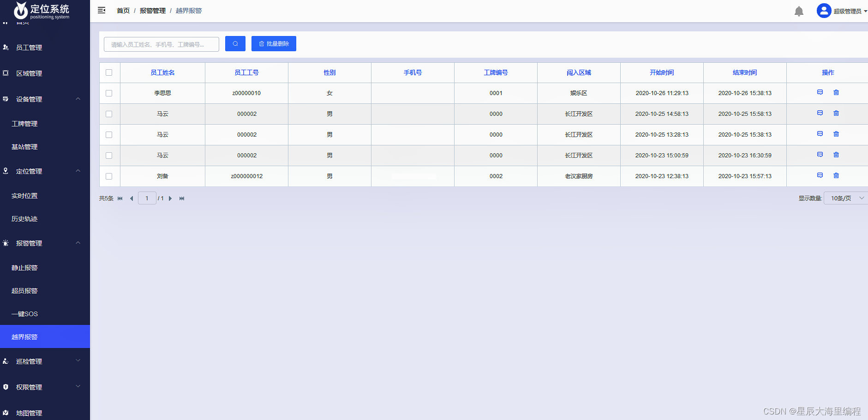Check the box for 刘备 row
Image resolution: width=868 pixels, height=420 pixels.
pyautogui.click(x=109, y=176)
